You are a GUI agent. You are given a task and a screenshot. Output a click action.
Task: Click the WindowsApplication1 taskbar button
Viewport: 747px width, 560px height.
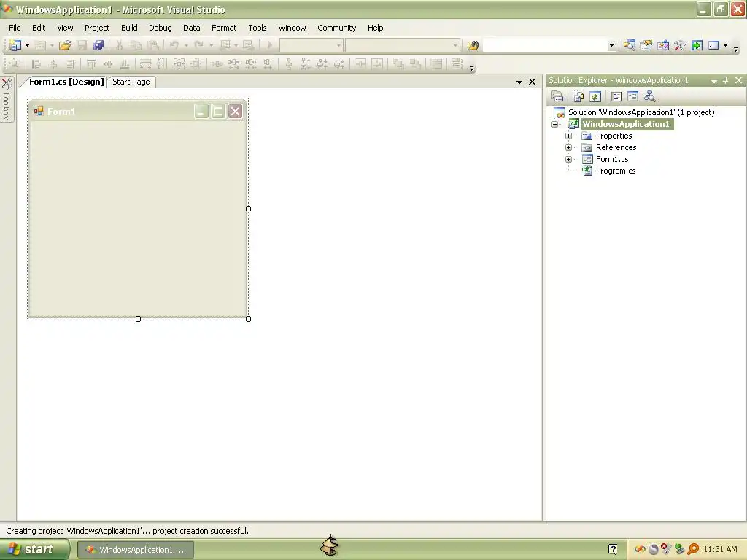click(135, 550)
